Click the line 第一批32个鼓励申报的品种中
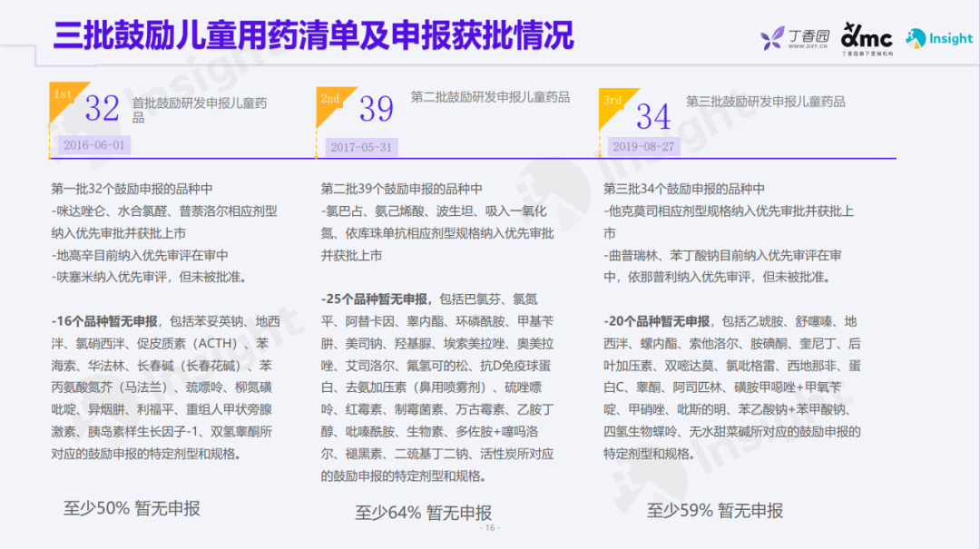This screenshot has height=549, width=980. (132, 189)
